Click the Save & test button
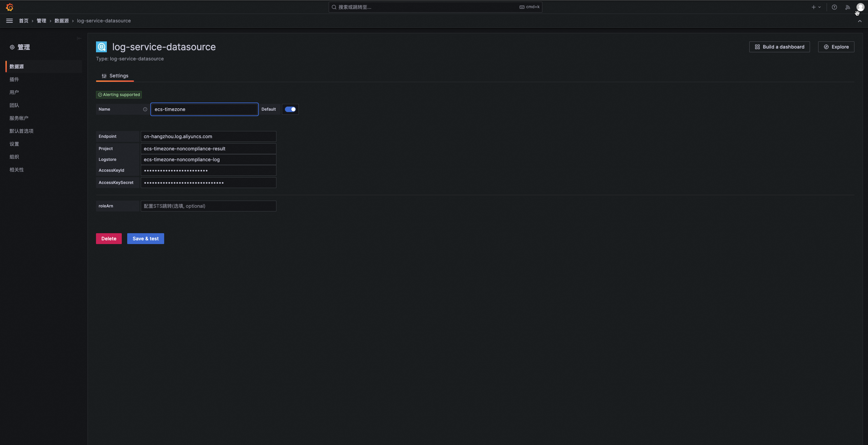868x445 pixels. click(x=146, y=239)
